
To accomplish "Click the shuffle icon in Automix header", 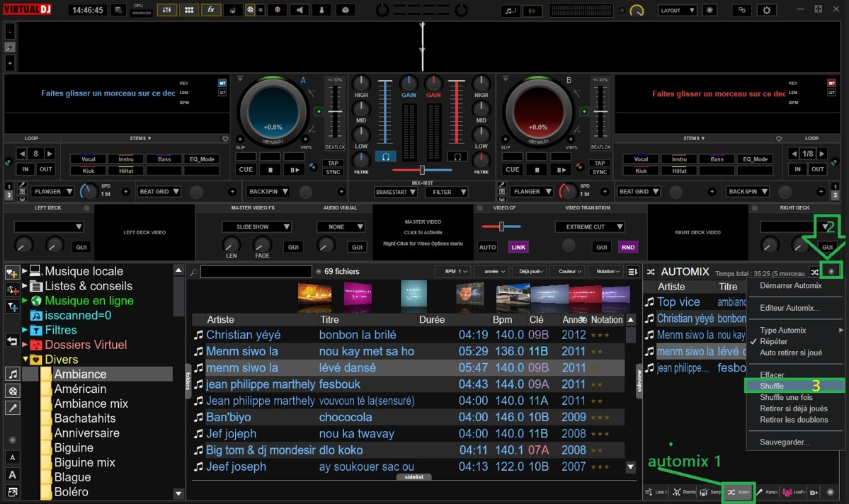I will pos(814,272).
